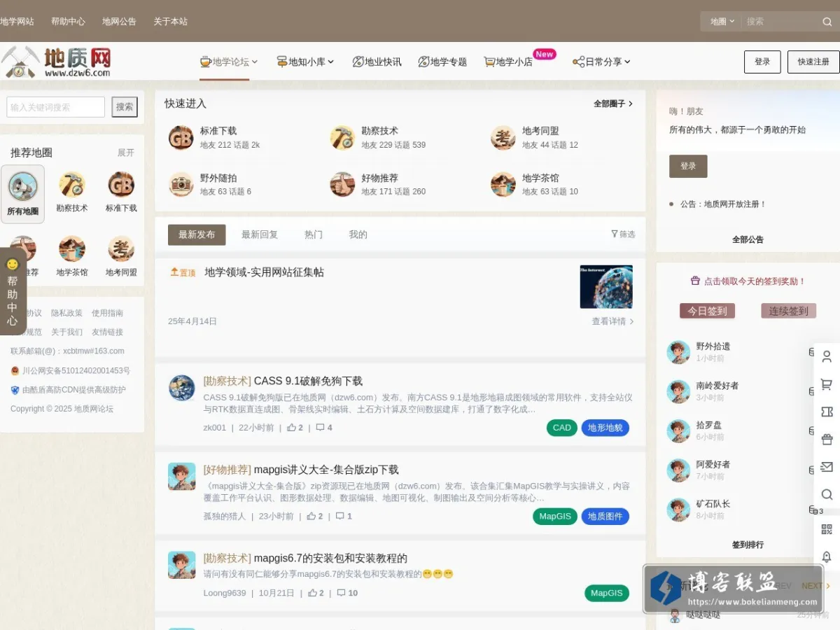Open the shopping cart icon in floating sidebar
840x630 pixels.
pyautogui.click(x=827, y=384)
